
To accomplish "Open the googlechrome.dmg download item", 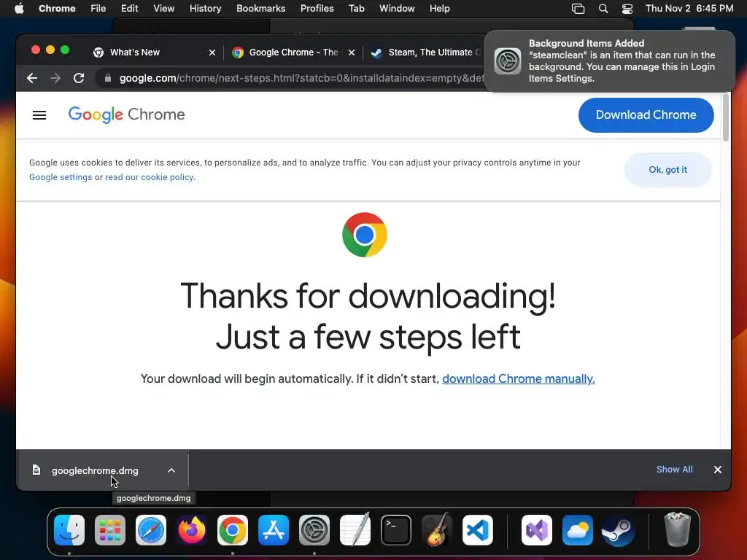I will 95,470.
